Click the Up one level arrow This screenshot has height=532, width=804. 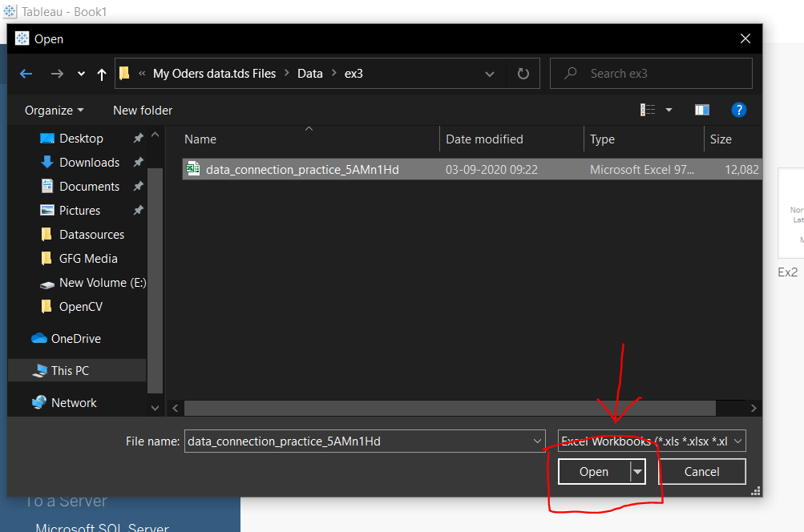(101, 74)
